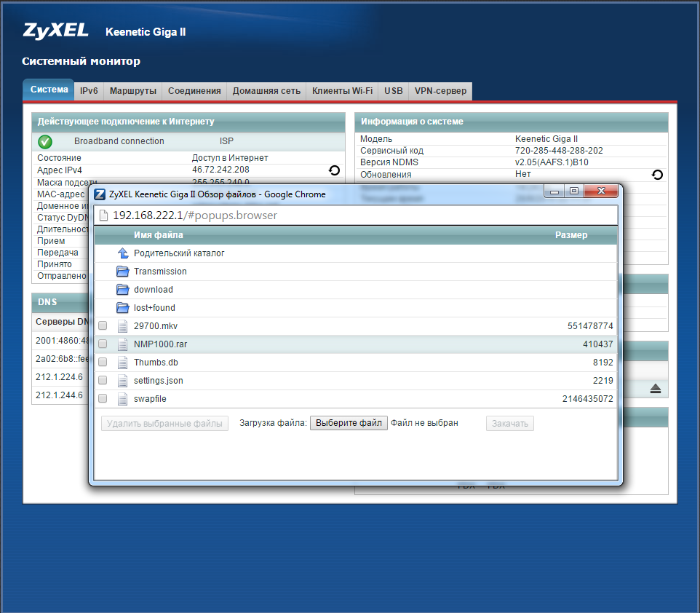This screenshot has width=700, height=613.
Task: Sort by the Размер column header
Action: pyautogui.click(x=571, y=235)
